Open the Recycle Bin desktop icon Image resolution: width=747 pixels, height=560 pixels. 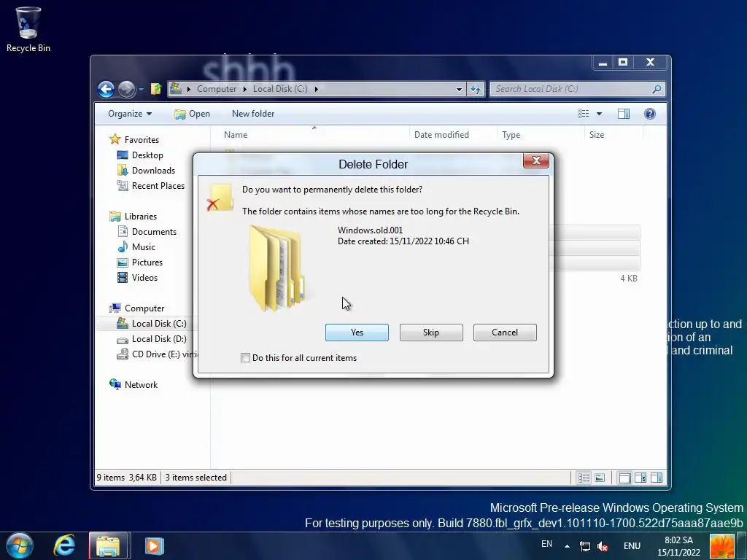[x=28, y=28]
